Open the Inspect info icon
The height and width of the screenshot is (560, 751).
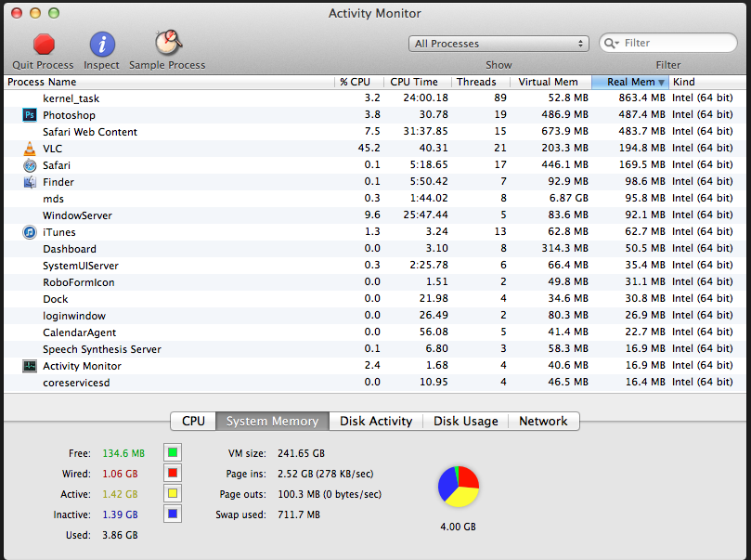pyautogui.click(x=102, y=44)
